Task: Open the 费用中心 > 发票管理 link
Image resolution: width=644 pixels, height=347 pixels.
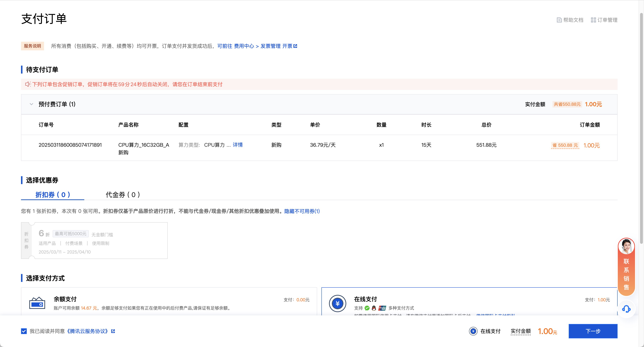Action: (257, 46)
